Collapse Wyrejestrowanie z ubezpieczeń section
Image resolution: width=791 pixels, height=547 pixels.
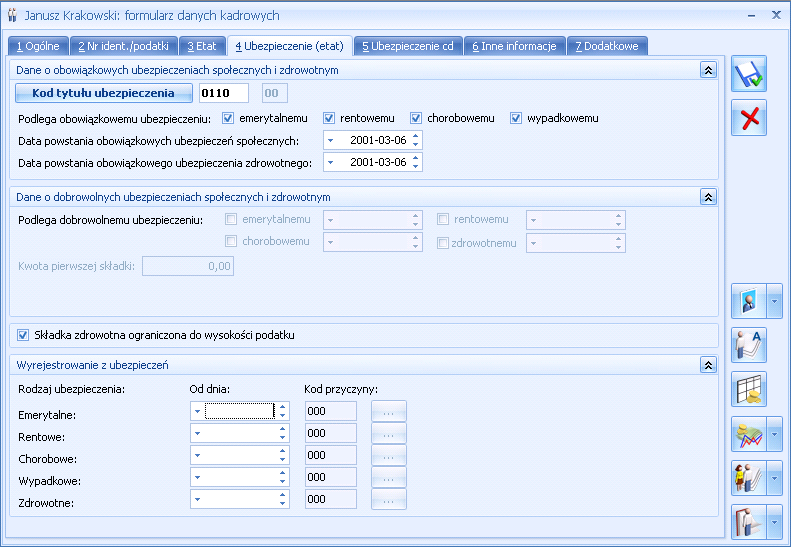708,365
